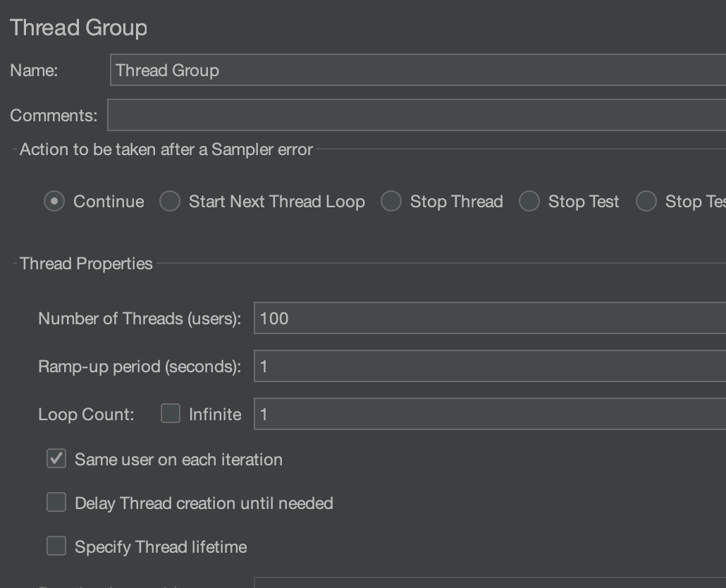Click the Ramp-up period (seconds) label
The height and width of the screenshot is (588, 726).
[x=140, y=367]
